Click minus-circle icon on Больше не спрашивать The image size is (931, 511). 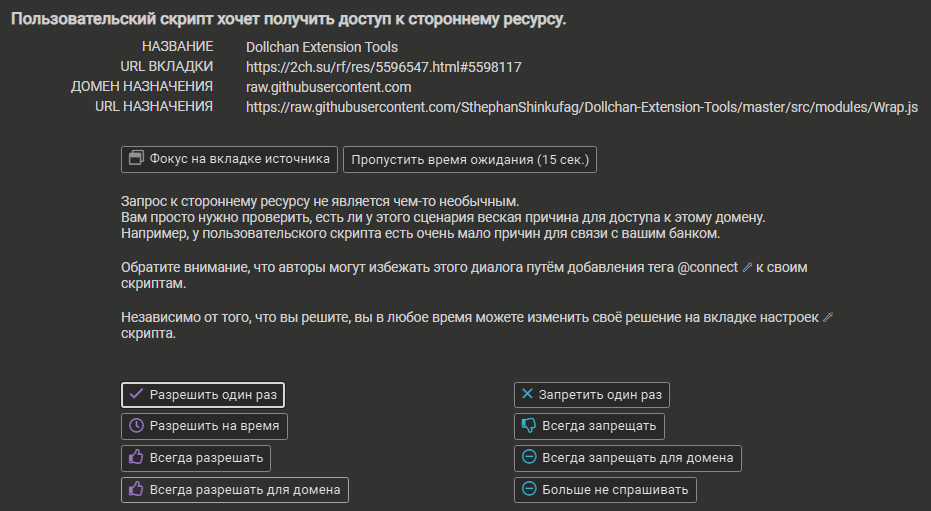click(x=529, y=490)
